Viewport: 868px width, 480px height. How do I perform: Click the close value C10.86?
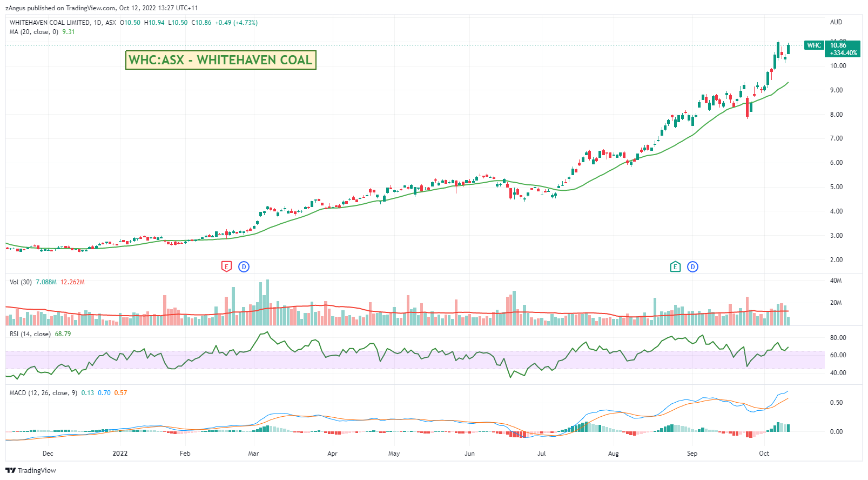[x=201, y=23]
